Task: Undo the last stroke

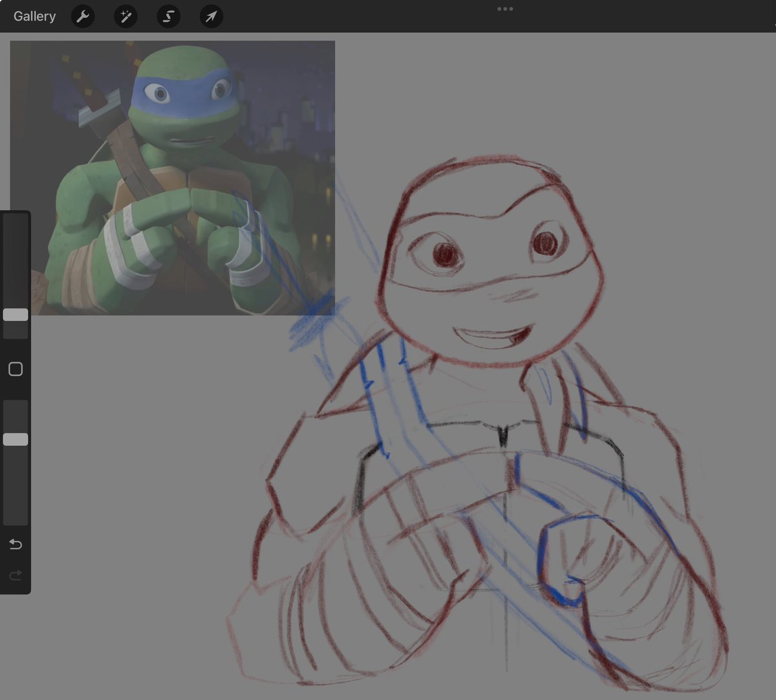Action: pos(16,544)
